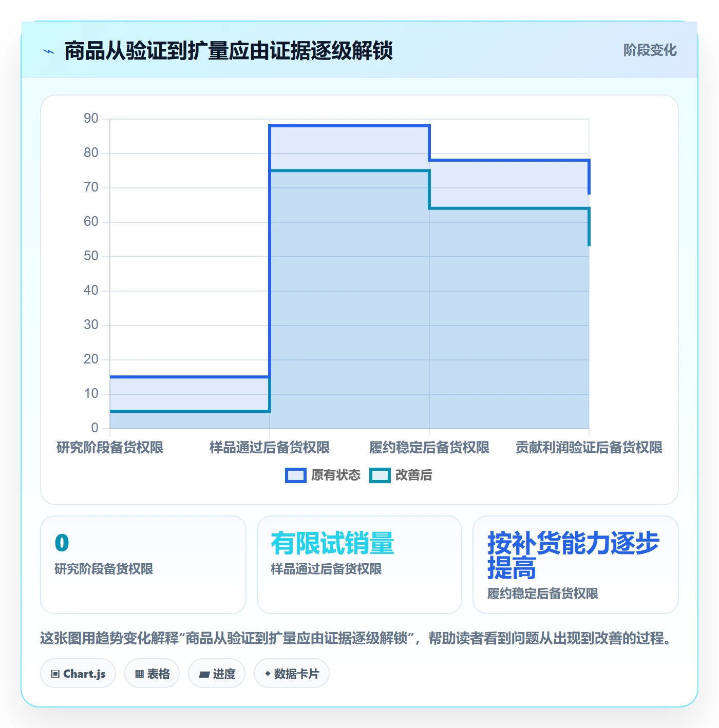
Task: Click the 原有状态 legend label
Action: click(x=336, y=475)
